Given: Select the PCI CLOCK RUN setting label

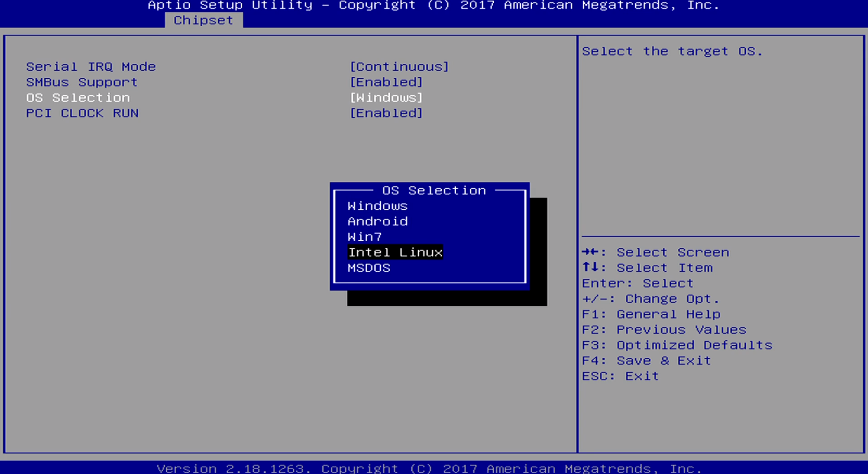Looking at the screenshot, I should [x=82, y=113].
